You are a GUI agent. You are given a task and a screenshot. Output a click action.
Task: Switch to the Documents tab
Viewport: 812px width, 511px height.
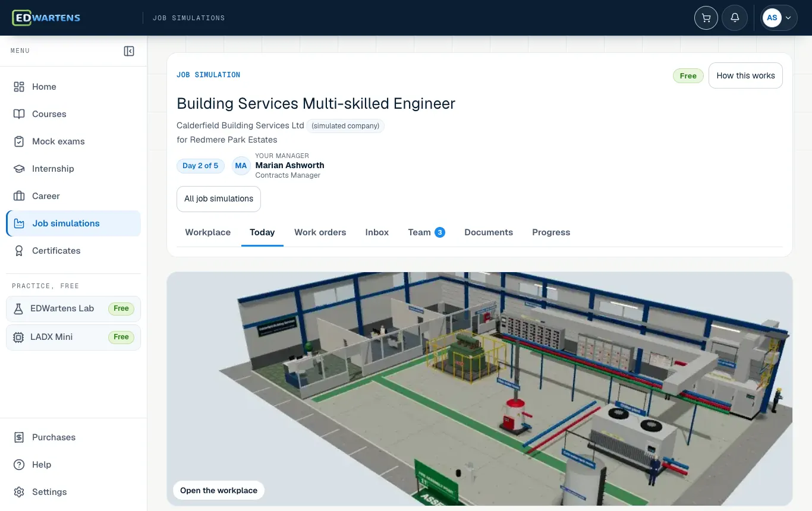[489, 232]
